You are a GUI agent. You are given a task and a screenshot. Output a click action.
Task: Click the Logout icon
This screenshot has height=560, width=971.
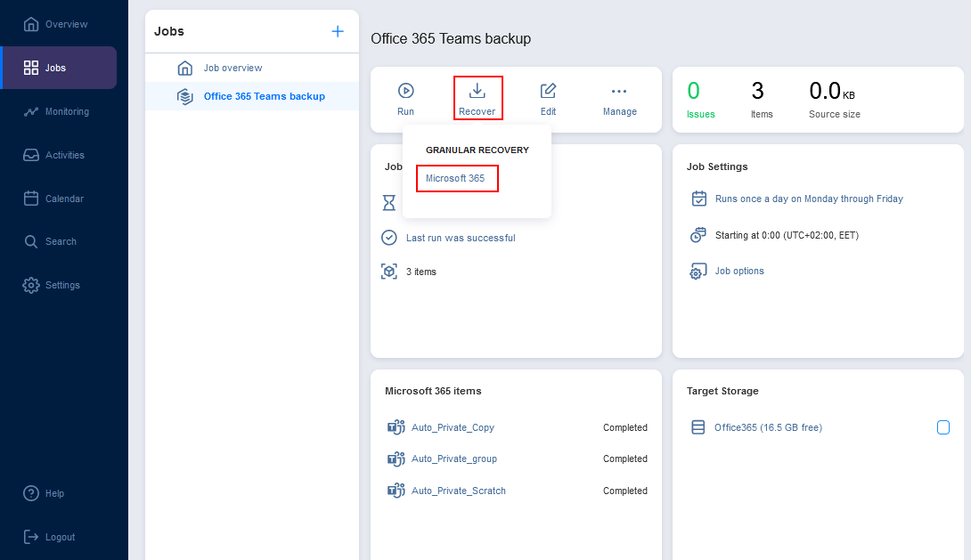[x=31, y=537]
